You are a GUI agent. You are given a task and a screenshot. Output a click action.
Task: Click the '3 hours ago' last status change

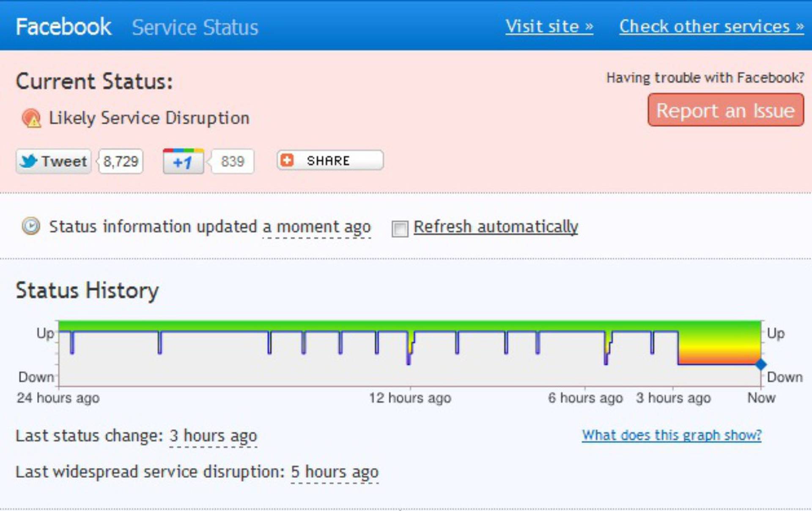(213, 436)
